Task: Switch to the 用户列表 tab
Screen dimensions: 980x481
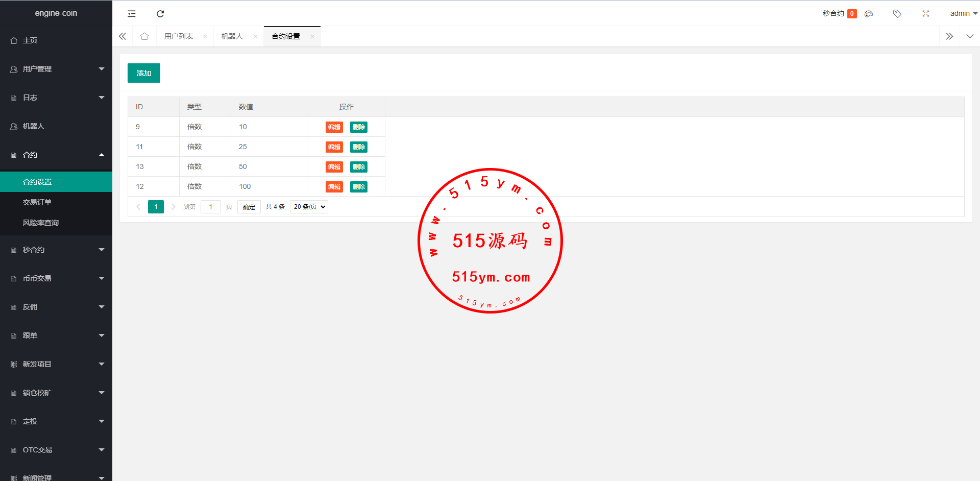Action: [x=179, y=36]
